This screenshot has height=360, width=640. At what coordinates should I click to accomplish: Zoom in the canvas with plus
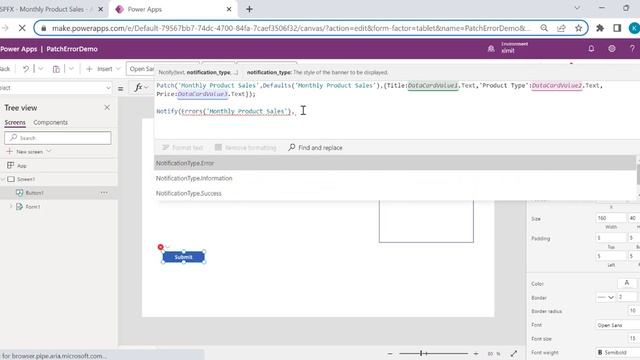(x=476, y=353)
